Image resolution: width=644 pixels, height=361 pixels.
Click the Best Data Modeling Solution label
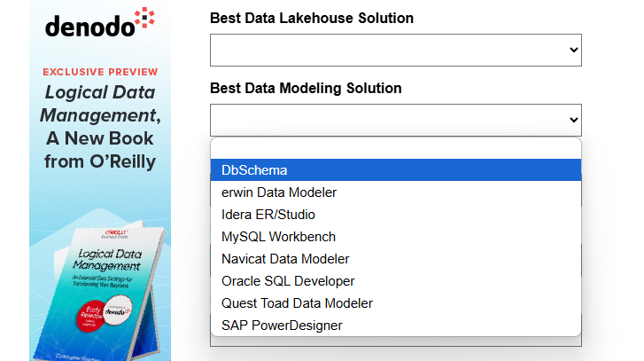(306, 88)
